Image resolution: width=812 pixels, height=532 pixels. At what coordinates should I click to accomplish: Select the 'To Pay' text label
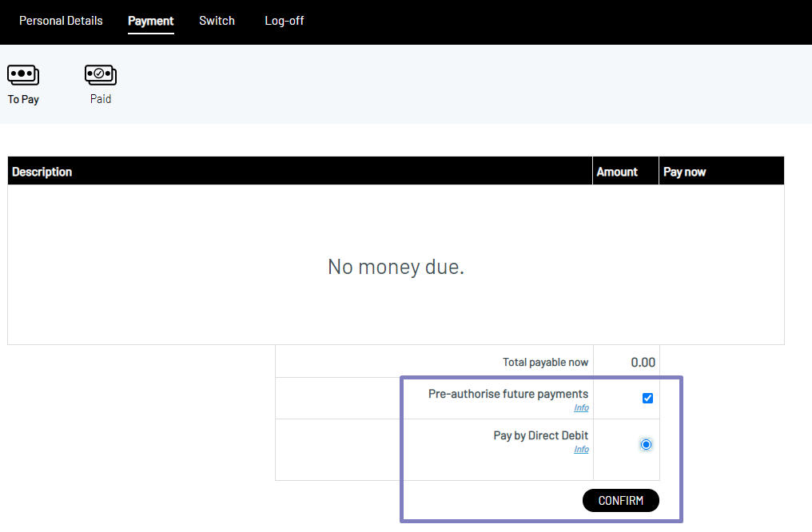23,100
